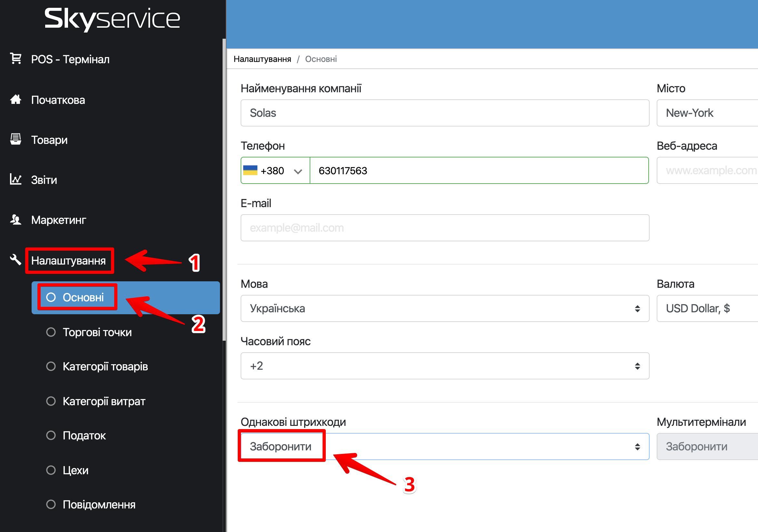Image resolution: width=758 pixels, height=532 pixels.
Task: Open the Категорії витрат section link
Action: click(x=104, y=401)
